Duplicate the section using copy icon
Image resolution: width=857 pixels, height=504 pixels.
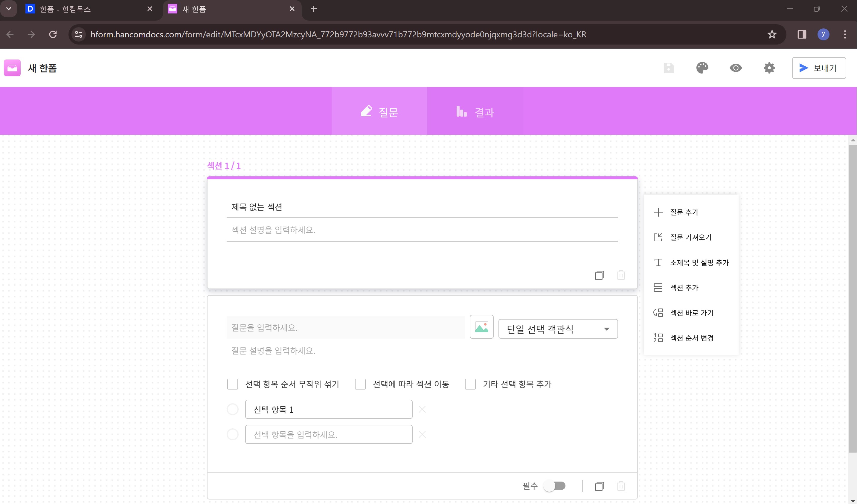(599, 275)
